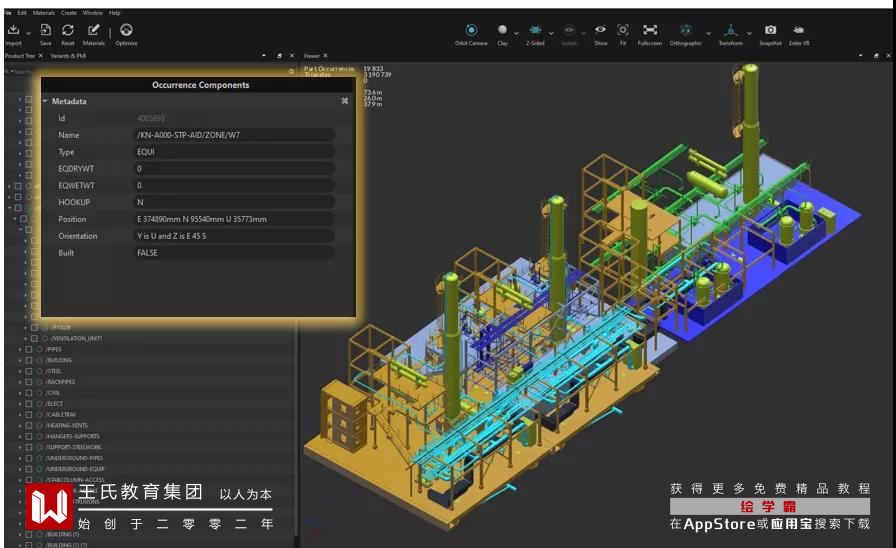Image resolution: width=896 pixels, height=548 pixels.
Task: Activate the Transform gizmo icon
Action: point(730,30)
